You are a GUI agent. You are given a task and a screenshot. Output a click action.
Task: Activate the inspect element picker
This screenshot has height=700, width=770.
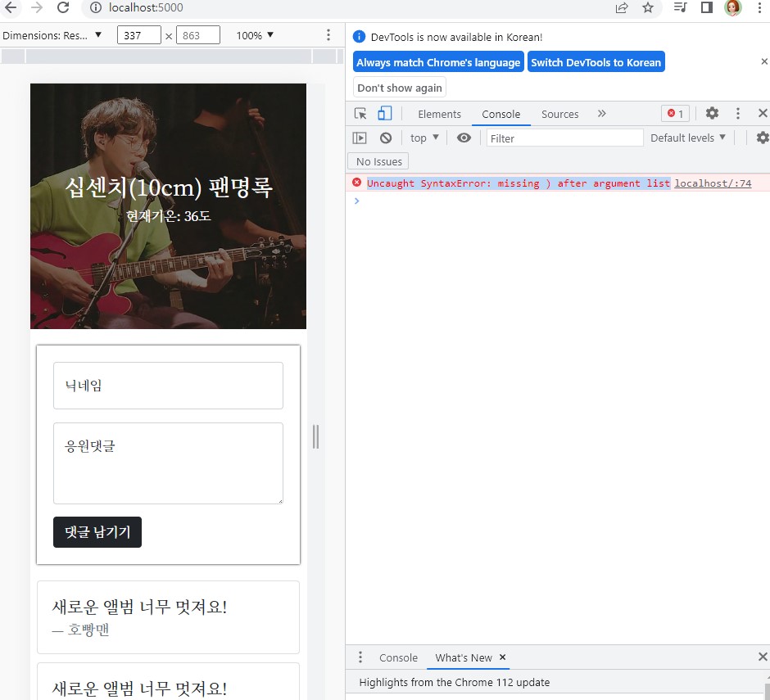point(360,114)
